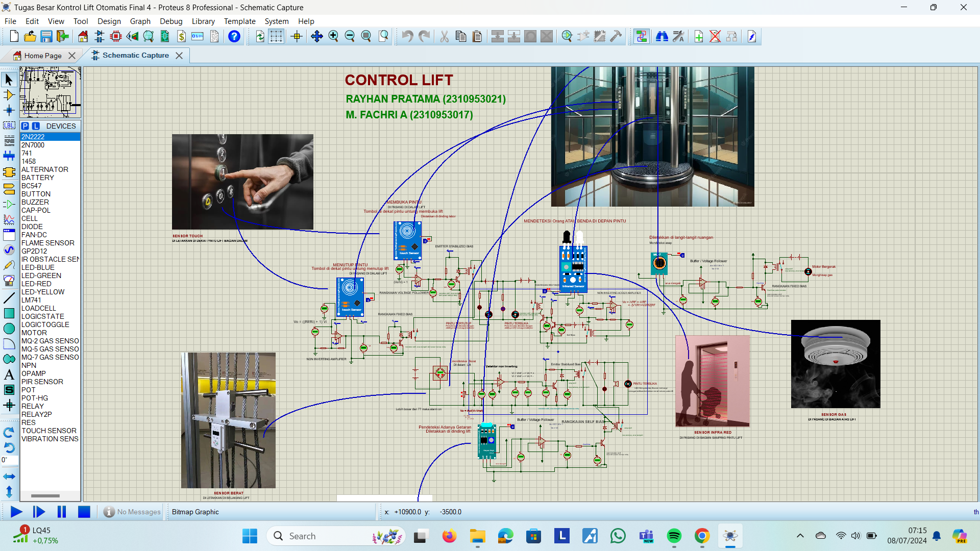980x551 pixels.
Task: Open PCB Layout icon in toolbar
Action: (x=116, y=36)
